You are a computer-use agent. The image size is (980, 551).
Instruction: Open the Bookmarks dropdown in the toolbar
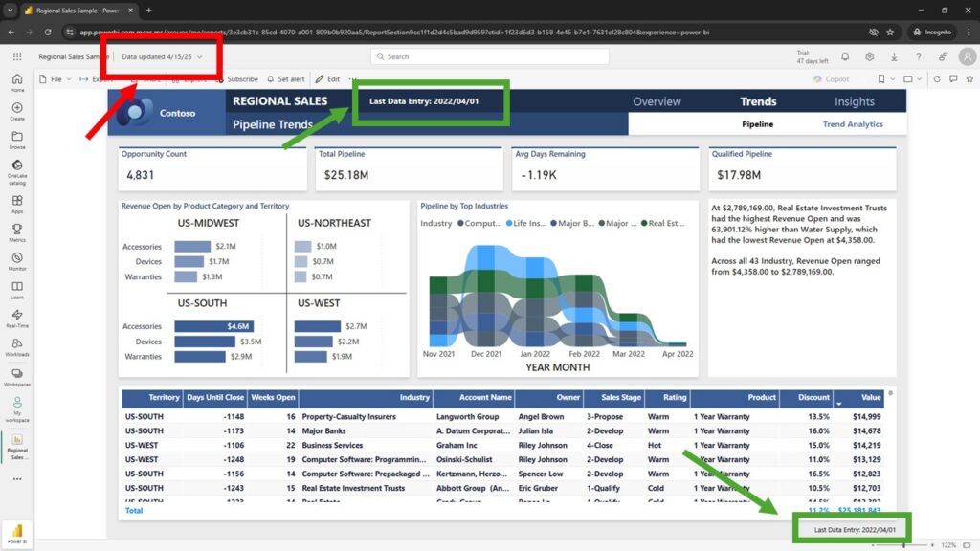pyautogui.click(x=885, y=79)
